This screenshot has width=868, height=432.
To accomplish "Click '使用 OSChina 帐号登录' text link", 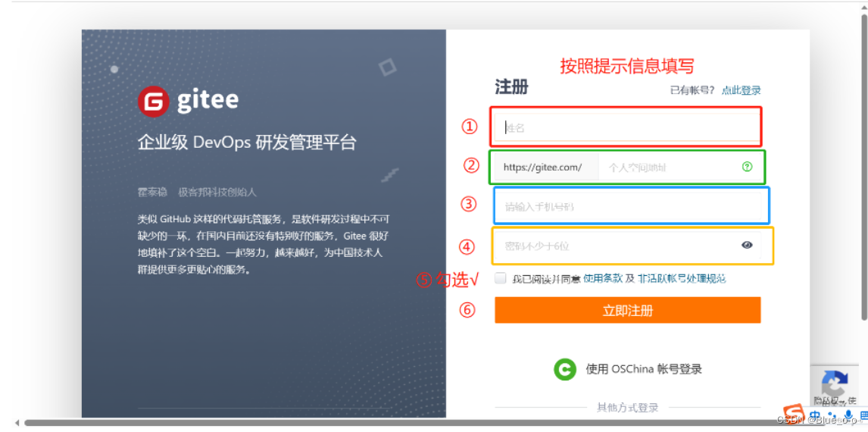I will pos(644,369).
